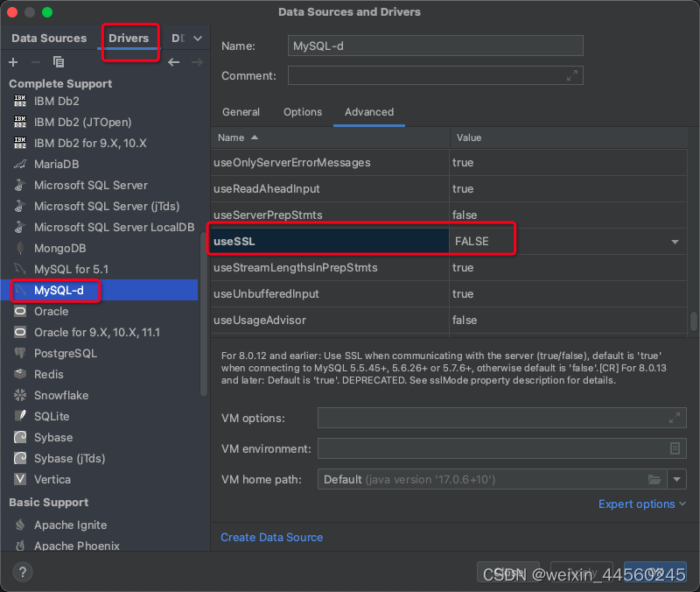Image resolution: width=700 pixels, height=592 pixels.
Task: Click the Apache Phoenix icon
Action: click(x=20, y=546)
